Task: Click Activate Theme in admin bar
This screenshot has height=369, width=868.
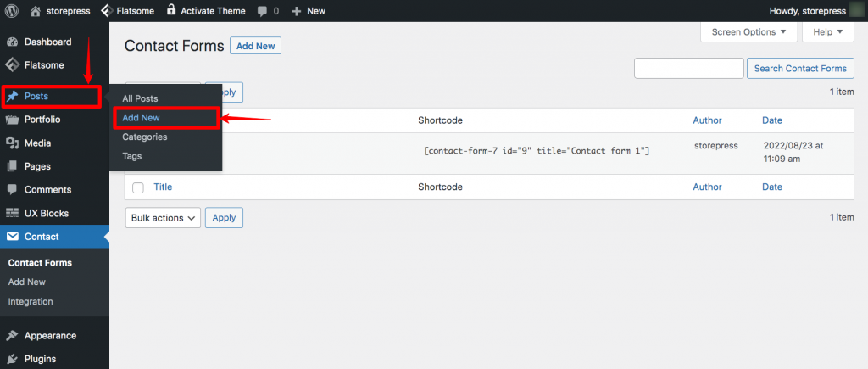Action: (213, 10)
